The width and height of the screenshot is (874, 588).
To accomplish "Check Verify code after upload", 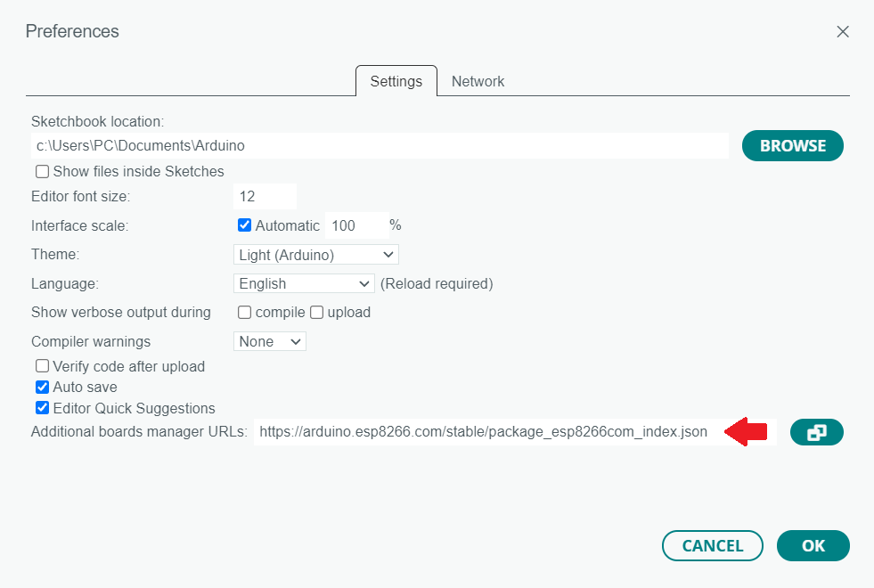I will pyautogui.click(x=42, y=366).
